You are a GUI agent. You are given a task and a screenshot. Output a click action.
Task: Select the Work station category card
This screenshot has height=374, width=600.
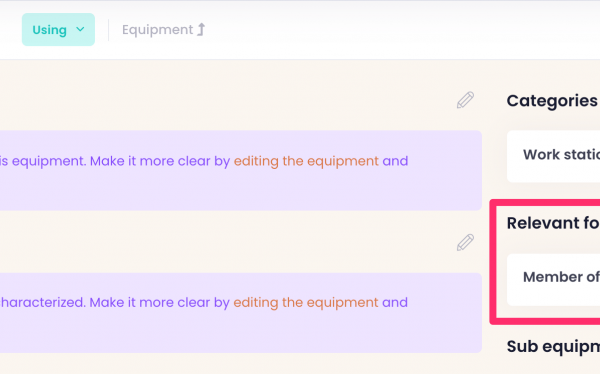pyautogui.click(x=553, y=156)
